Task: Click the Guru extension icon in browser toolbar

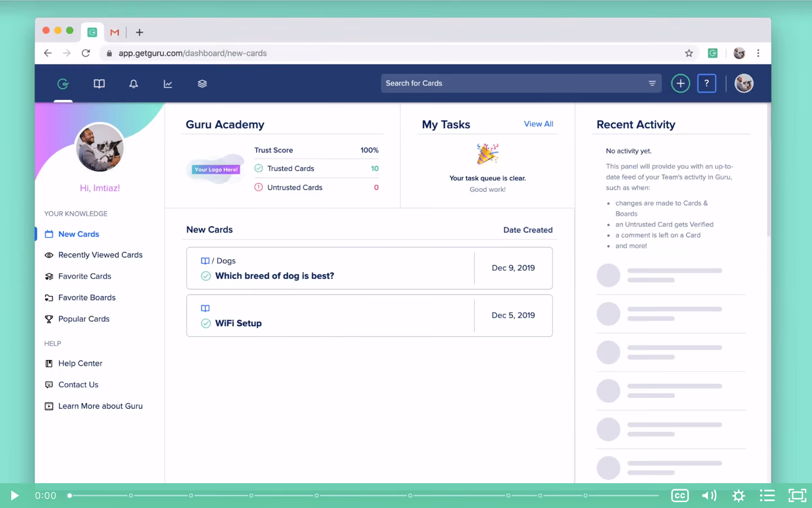Action: 713,53
